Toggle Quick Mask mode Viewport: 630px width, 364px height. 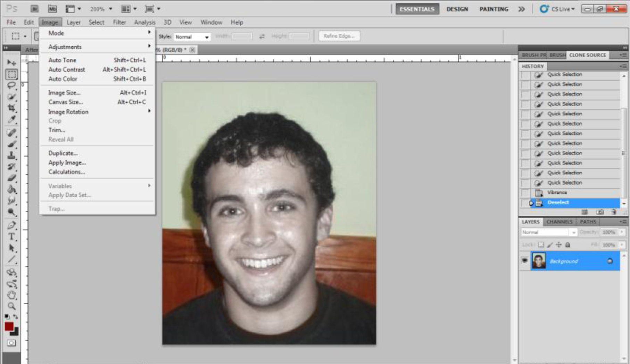11,343
